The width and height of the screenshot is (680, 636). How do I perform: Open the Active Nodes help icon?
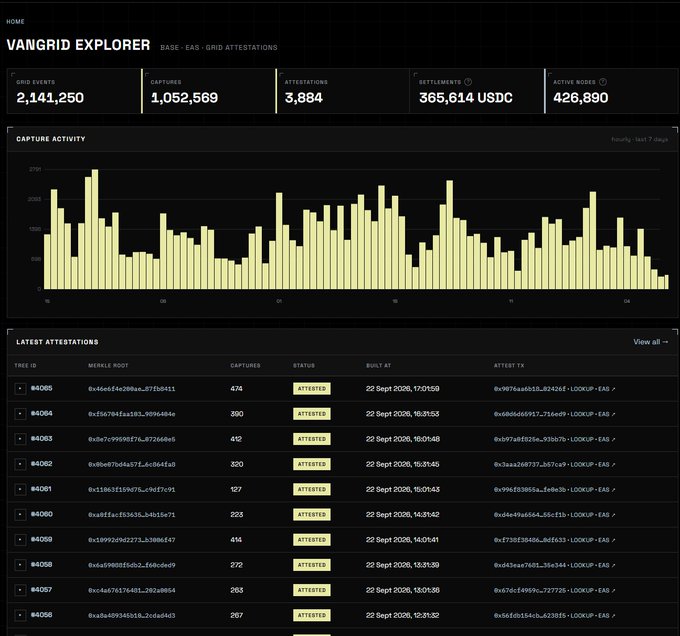click(x=602, y=82)
